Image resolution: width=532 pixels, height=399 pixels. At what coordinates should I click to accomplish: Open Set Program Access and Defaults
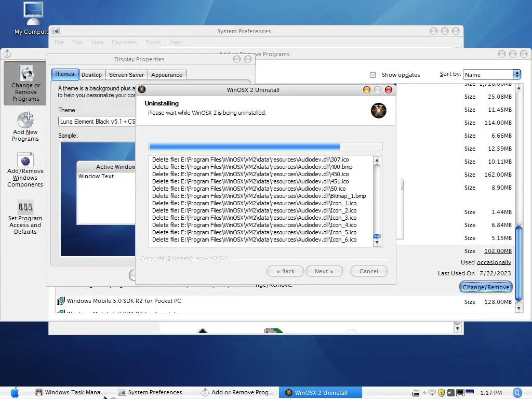pos(25,217)
